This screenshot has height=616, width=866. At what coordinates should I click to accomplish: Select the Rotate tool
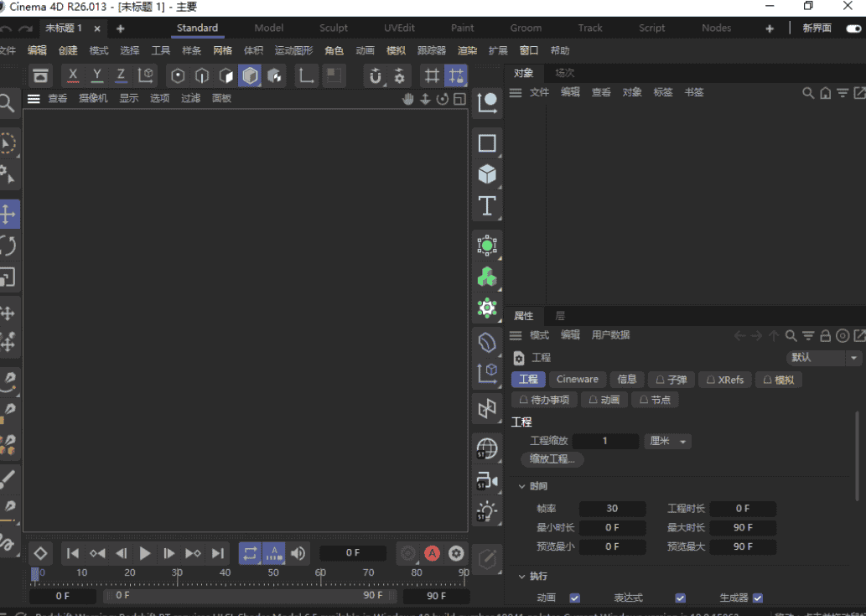point(8,246)
